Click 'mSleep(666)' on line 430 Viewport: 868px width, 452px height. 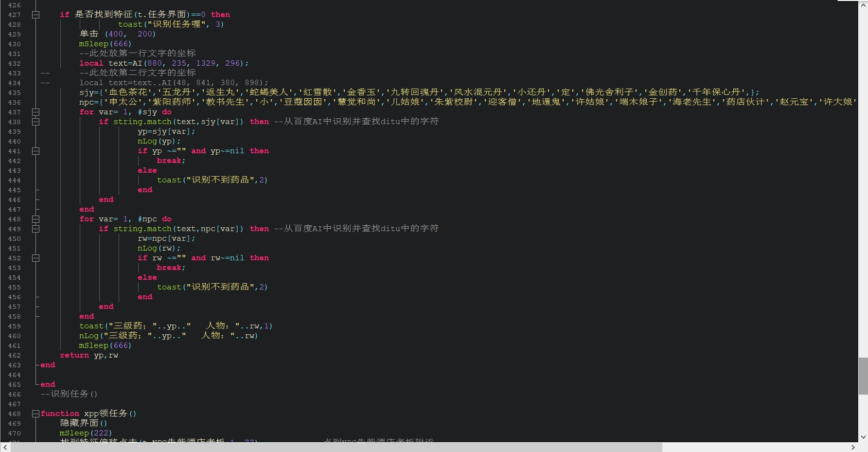pos(106,44)
